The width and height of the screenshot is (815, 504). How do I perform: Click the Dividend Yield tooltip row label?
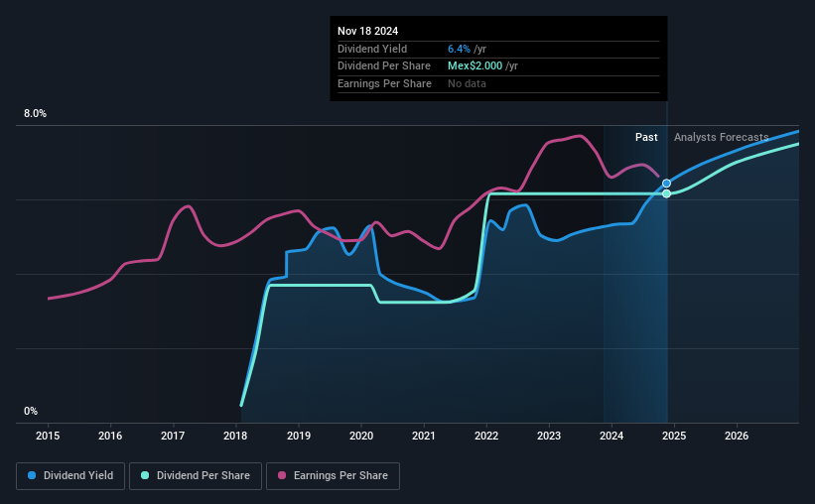click(372, 49)
